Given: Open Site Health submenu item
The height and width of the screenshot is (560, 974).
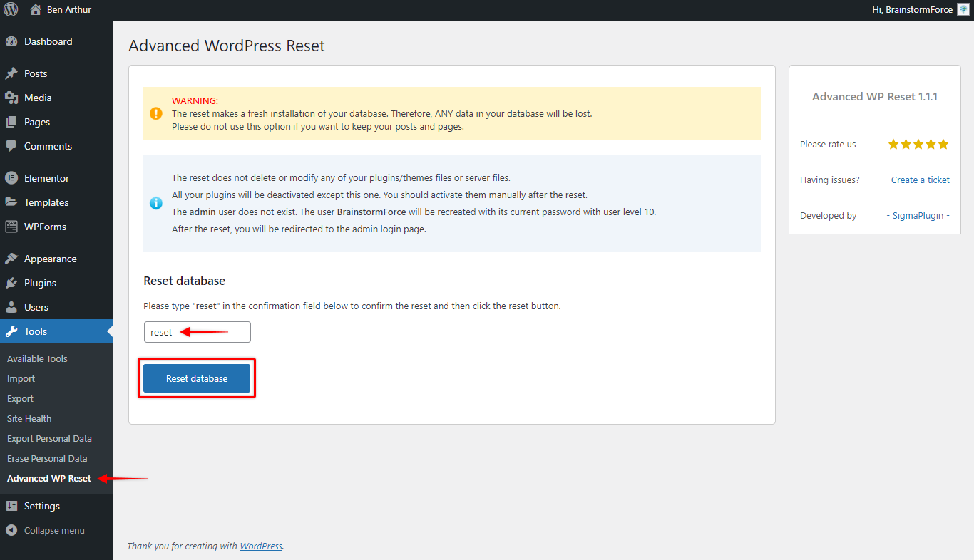Looking at the screenshot, I should coord(29,418).
